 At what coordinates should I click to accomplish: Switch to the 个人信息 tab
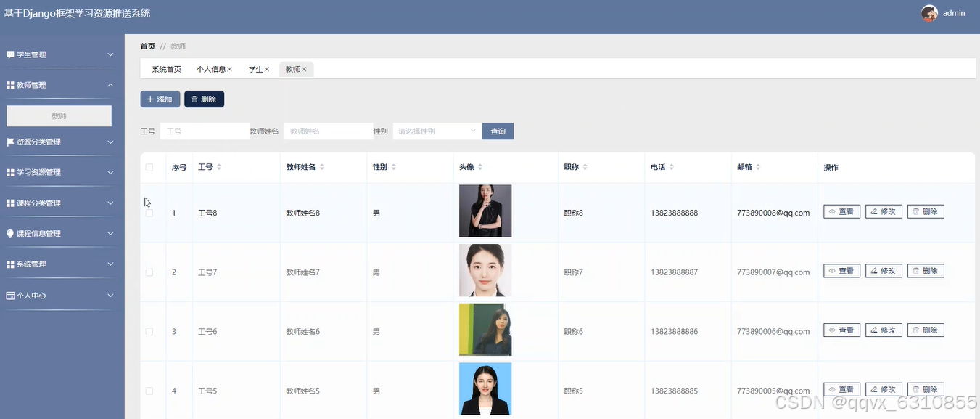tap(210, 70)
